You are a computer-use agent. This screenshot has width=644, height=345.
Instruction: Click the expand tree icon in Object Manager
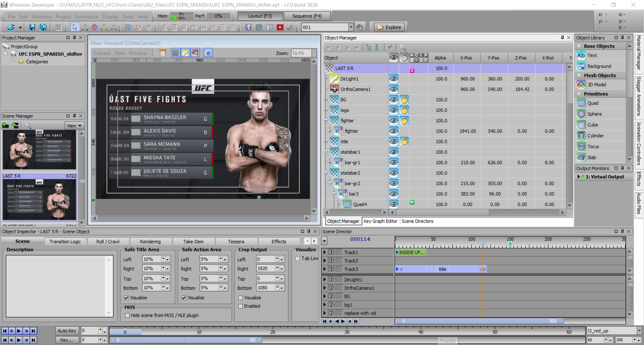click(x=368, y=48)
